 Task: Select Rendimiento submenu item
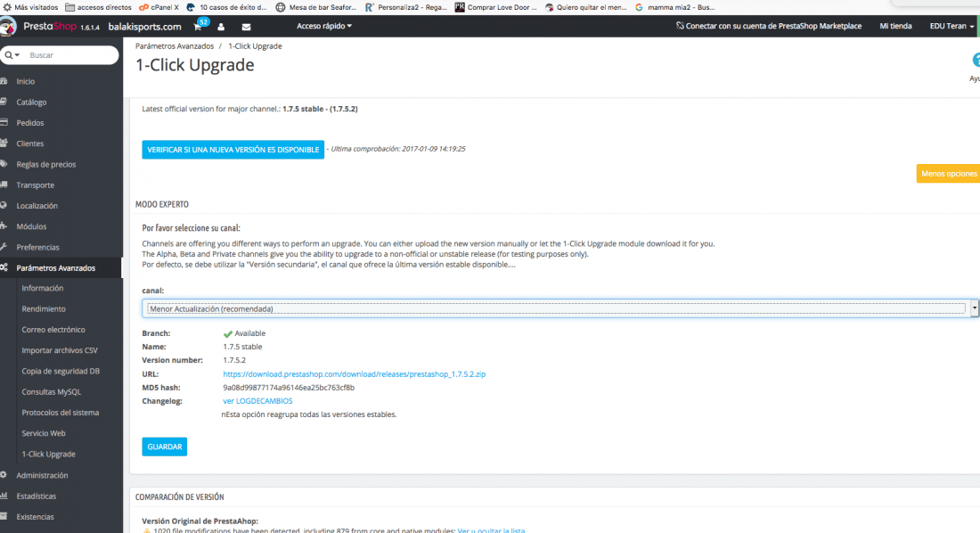pos(44,309)
